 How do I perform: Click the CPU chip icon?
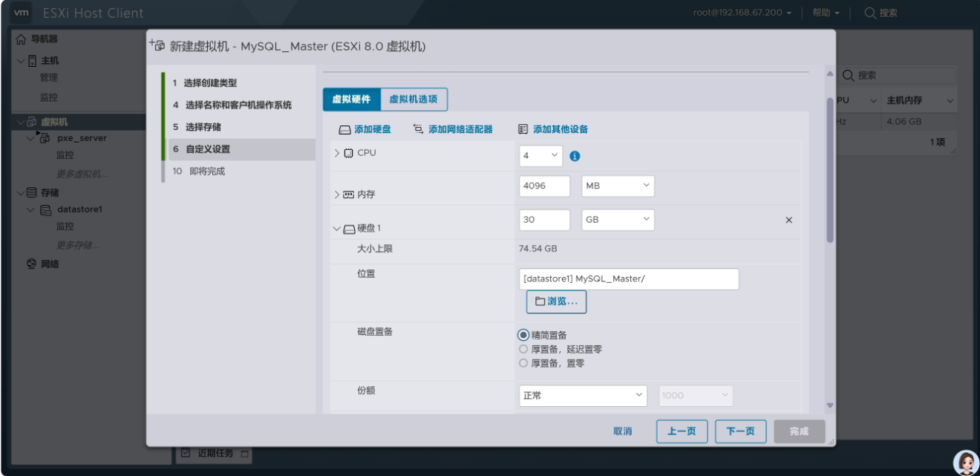(349, 153)
